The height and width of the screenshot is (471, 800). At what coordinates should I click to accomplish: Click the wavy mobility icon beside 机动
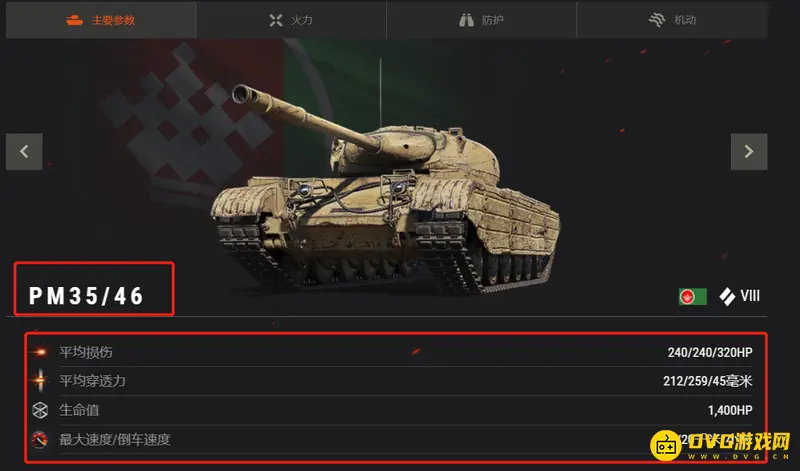657,20
